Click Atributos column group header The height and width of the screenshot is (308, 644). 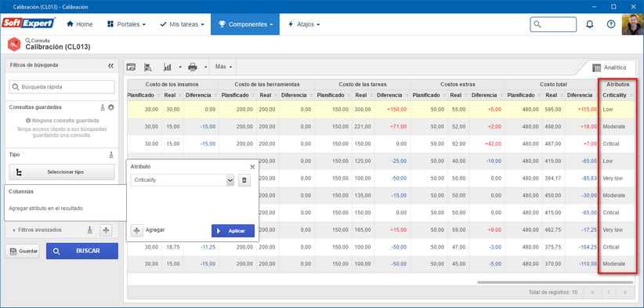[617, 85]
